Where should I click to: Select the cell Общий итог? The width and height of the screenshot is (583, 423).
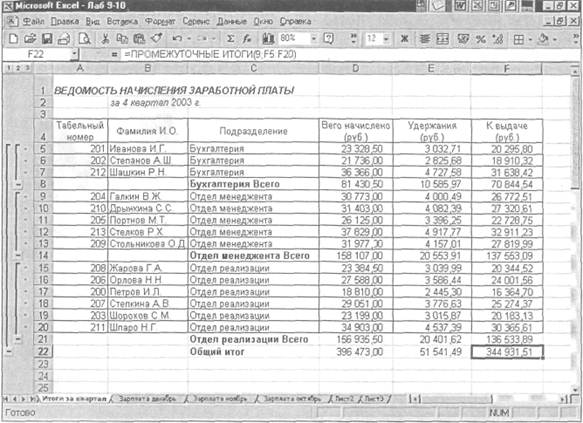254,352
